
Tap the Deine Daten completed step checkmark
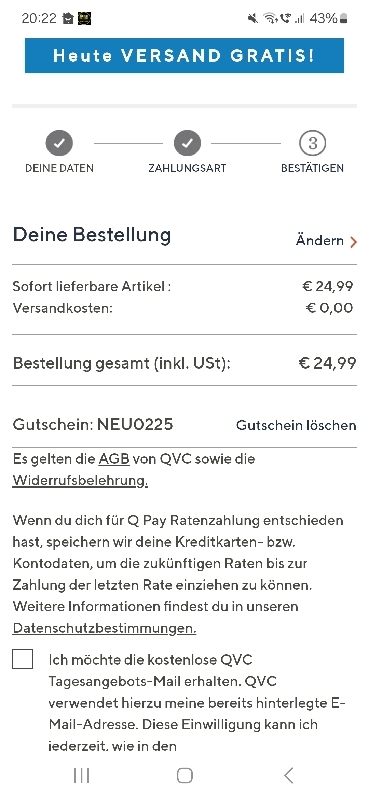tap(59, 143)
